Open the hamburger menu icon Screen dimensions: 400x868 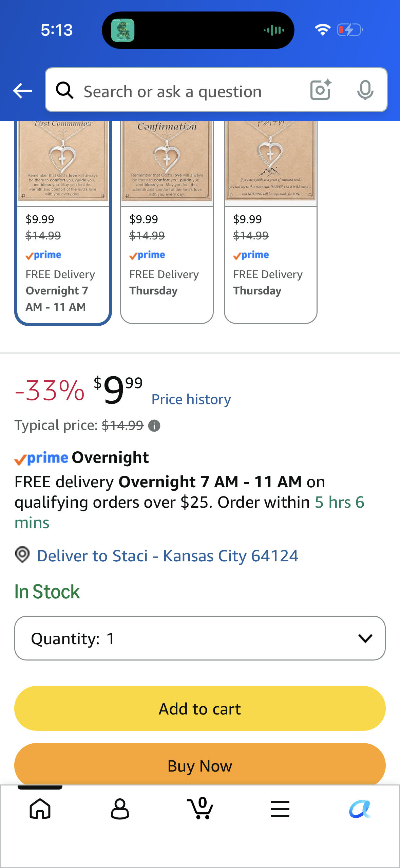click(x=280, y=809)
